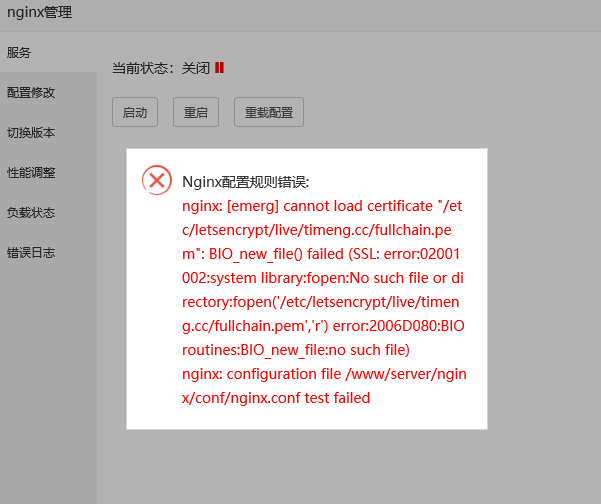Screen dimensions: 601x504
Task: Click the nginx管理 window title
Action: 40,12
